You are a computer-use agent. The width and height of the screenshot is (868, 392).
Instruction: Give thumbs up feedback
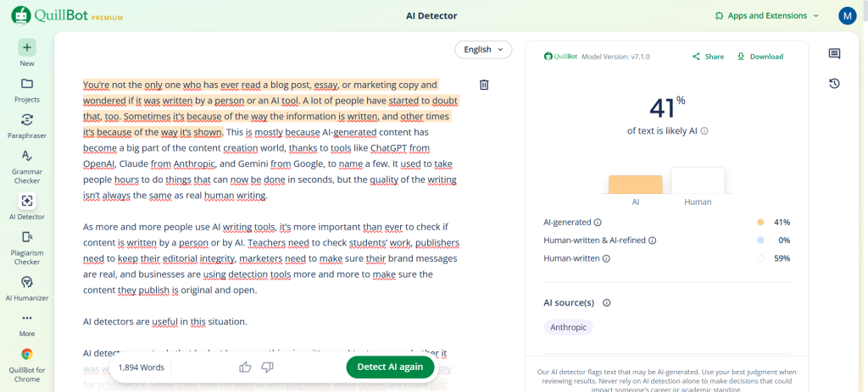tap(245, 367)
